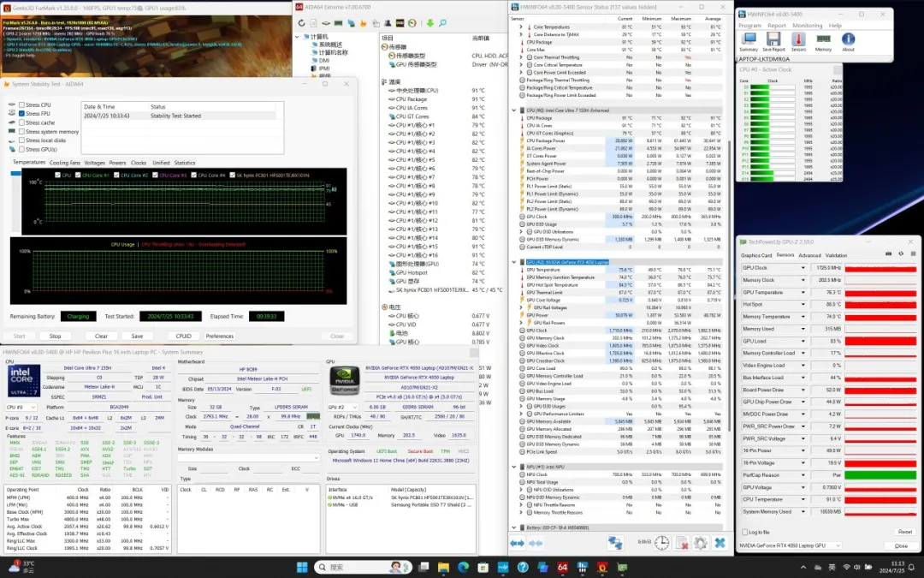Collapse the NVIDIA GeForce RTX 4050 sensor group
The width and height of the screenshot is (924, 578).
tap(515, 262)
